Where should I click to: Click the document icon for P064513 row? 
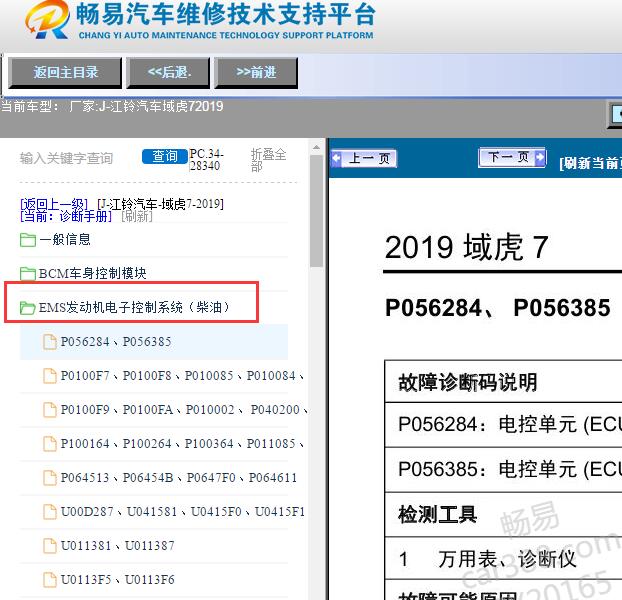pyautogui.click(x=50, y=478)
